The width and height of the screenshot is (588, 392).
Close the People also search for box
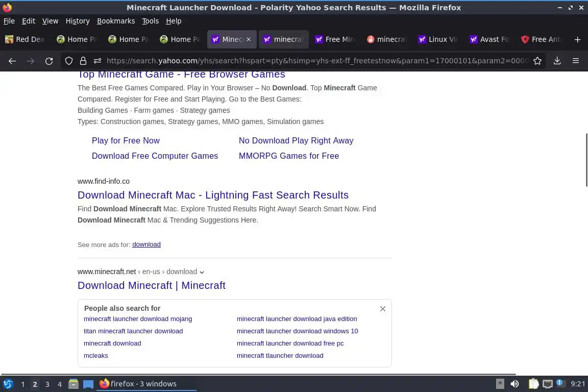click(382, 309)
